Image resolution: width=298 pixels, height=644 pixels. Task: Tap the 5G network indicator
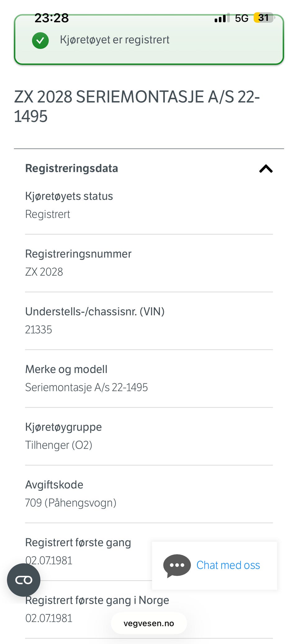point(242,18)
